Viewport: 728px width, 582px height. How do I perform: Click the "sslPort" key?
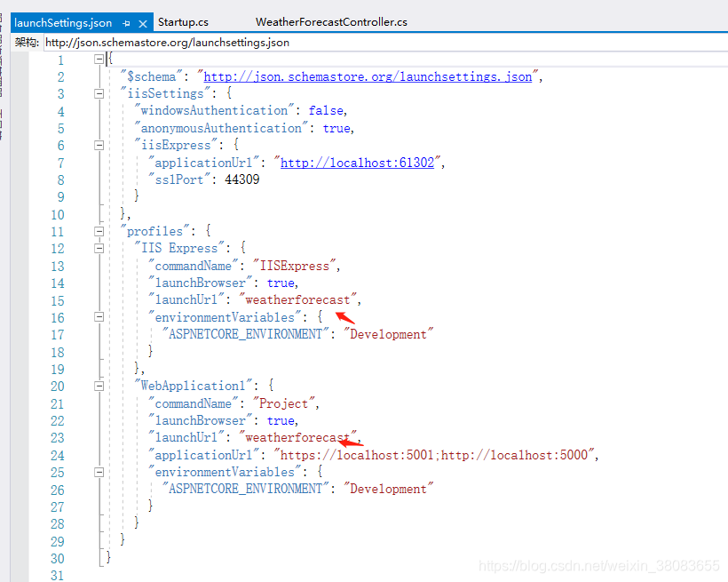[179, 179]
